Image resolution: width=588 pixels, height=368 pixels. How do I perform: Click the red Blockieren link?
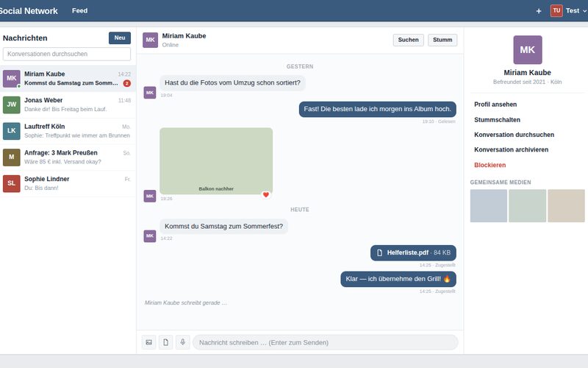click(490, 165)
